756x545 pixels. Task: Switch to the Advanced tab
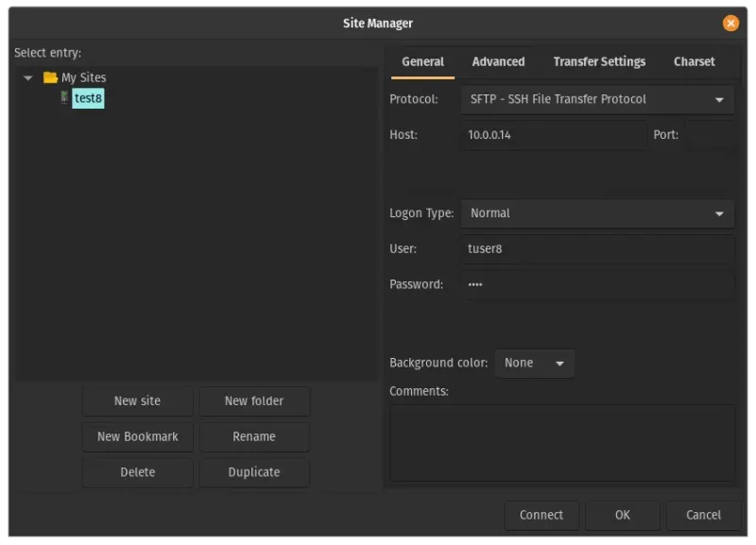click(x=498, y=61)
